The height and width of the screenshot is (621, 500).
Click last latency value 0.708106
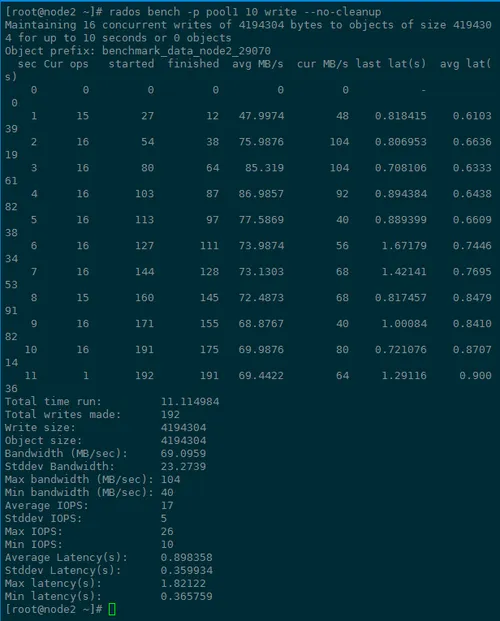[x=401, y=168]
